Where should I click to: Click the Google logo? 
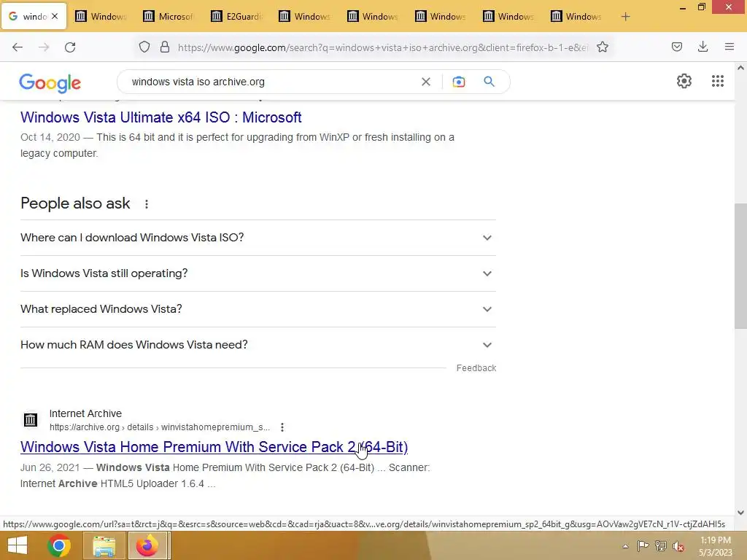[50, 83]
